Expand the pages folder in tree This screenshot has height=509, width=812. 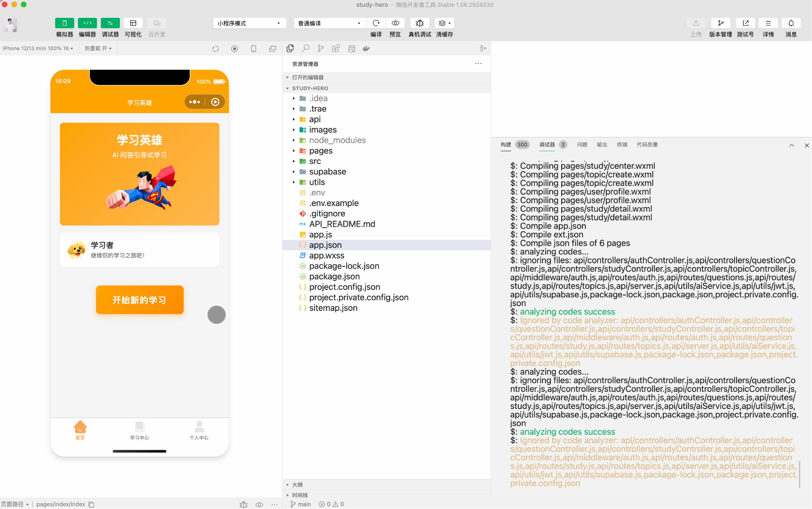click(x=321, y=151)
